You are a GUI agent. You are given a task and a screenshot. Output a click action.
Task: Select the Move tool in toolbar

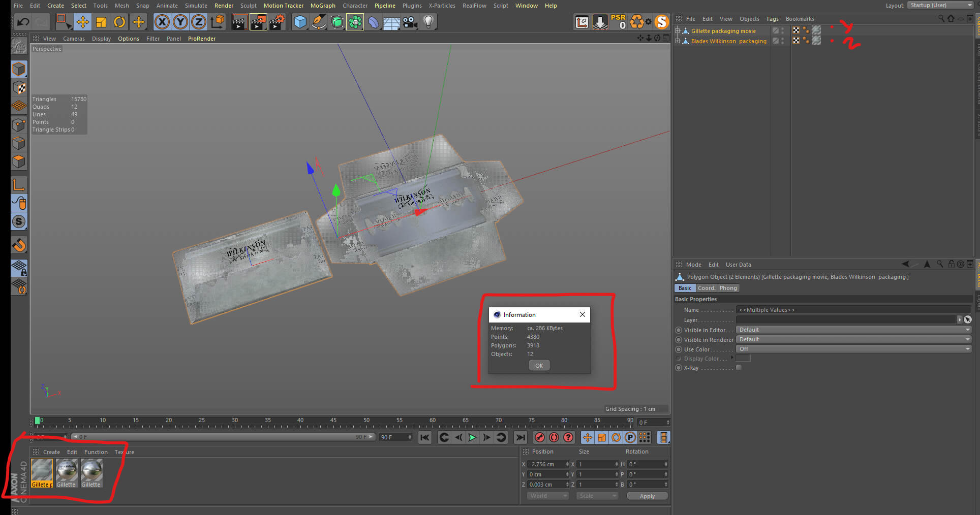tap(82, 22)
